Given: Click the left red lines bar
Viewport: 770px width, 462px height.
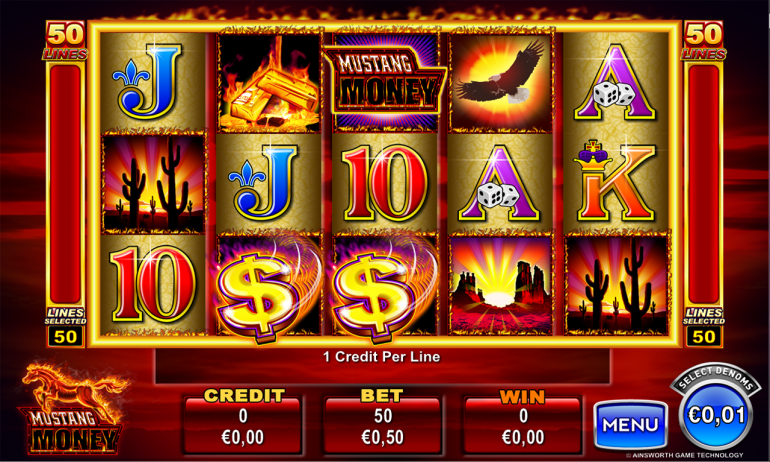Looking at the screenshot, I should [x=65, y=185].
